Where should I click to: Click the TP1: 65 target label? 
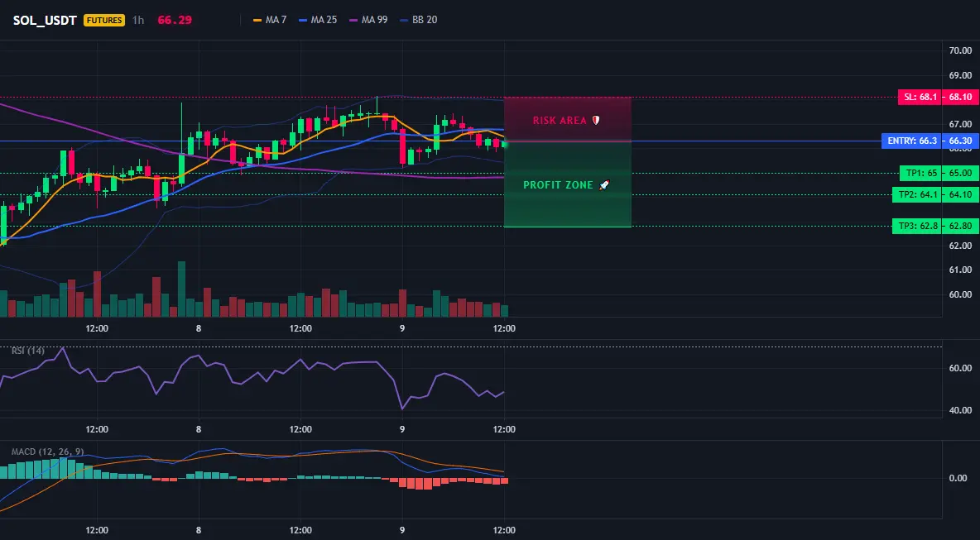pos(920,173)
